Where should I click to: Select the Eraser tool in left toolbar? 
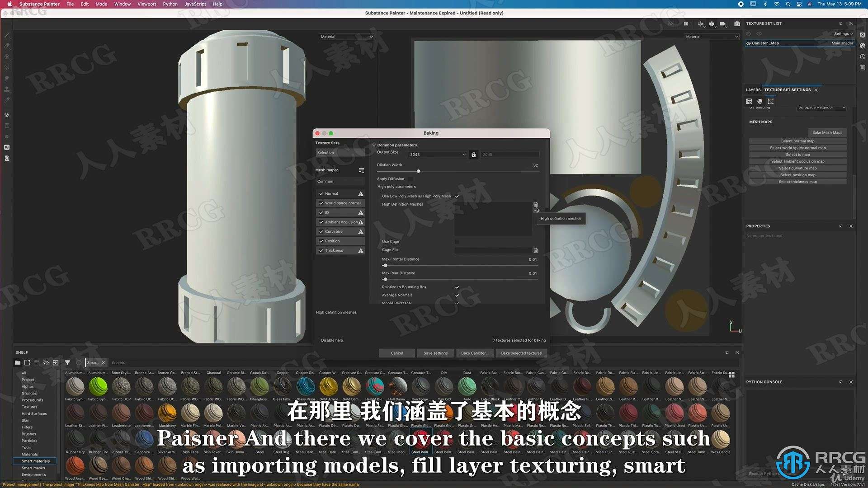click(7, 46)
